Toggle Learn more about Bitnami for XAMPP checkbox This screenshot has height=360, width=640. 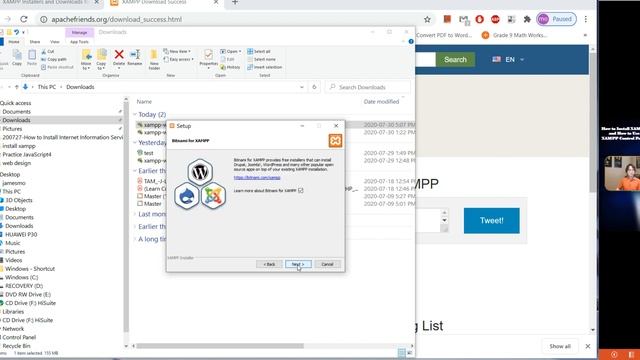(x=300, y=191)
